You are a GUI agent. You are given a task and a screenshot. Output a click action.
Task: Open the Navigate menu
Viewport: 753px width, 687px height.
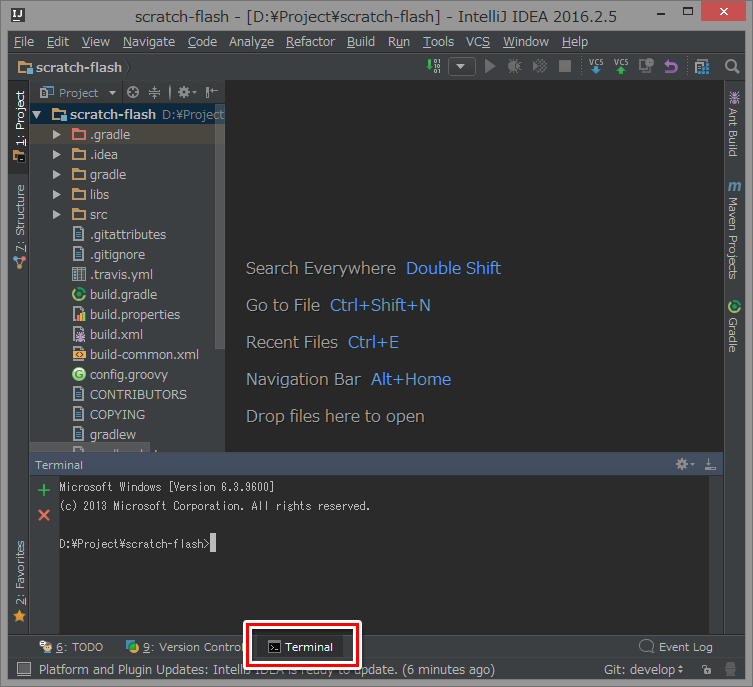(149, 42)
